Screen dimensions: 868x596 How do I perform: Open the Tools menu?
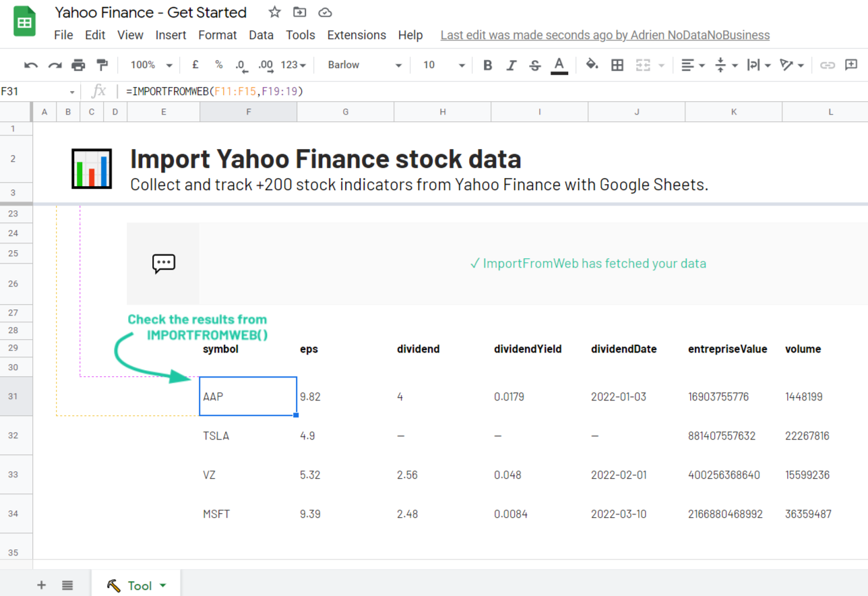tap(301, 35)
